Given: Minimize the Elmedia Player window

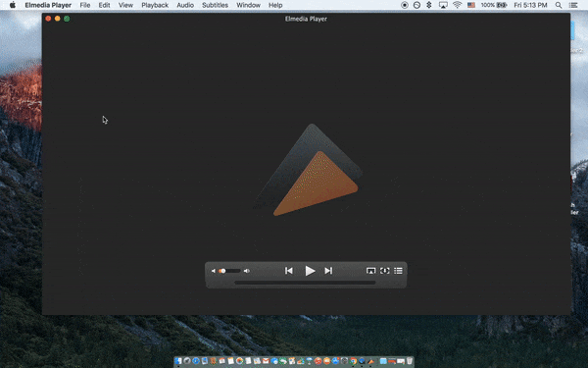Looking at the screenshot, I should pos(58,19).
